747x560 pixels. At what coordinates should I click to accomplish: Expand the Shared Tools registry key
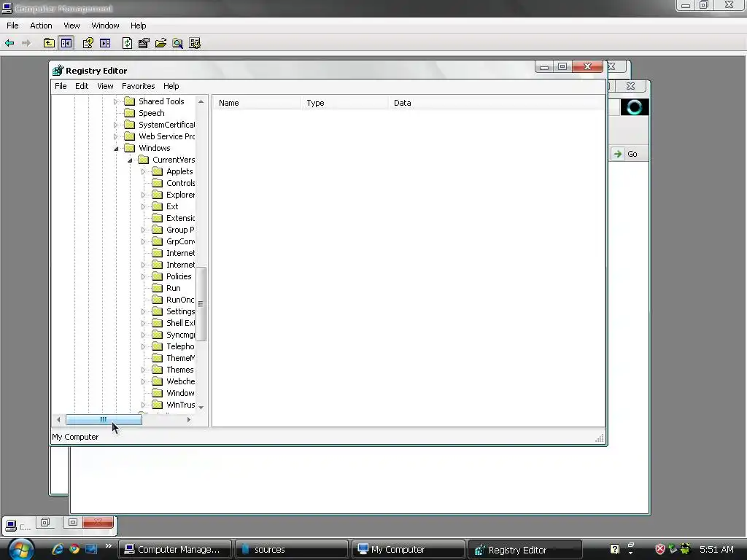(x=116, y=101)
